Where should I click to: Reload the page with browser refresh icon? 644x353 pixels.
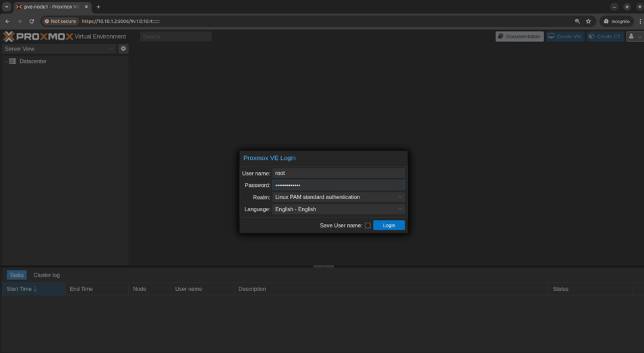(31, 22)
